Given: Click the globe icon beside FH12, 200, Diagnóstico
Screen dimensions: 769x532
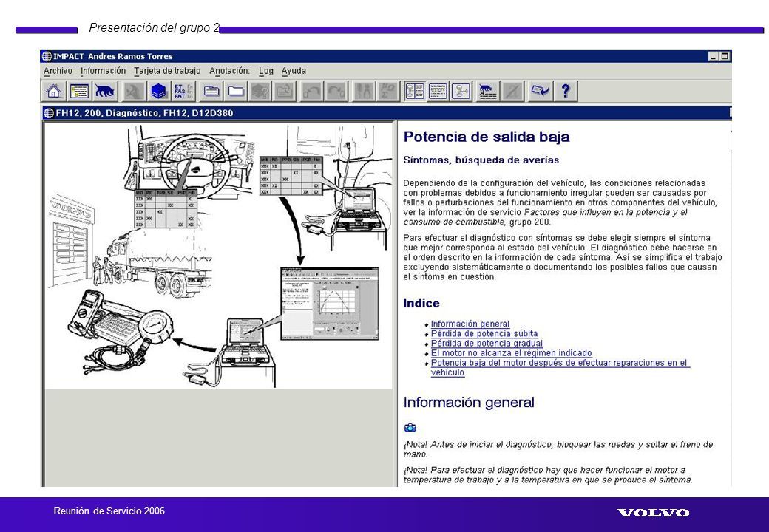Looking at the screenshot, I should [x=49, y=113].
